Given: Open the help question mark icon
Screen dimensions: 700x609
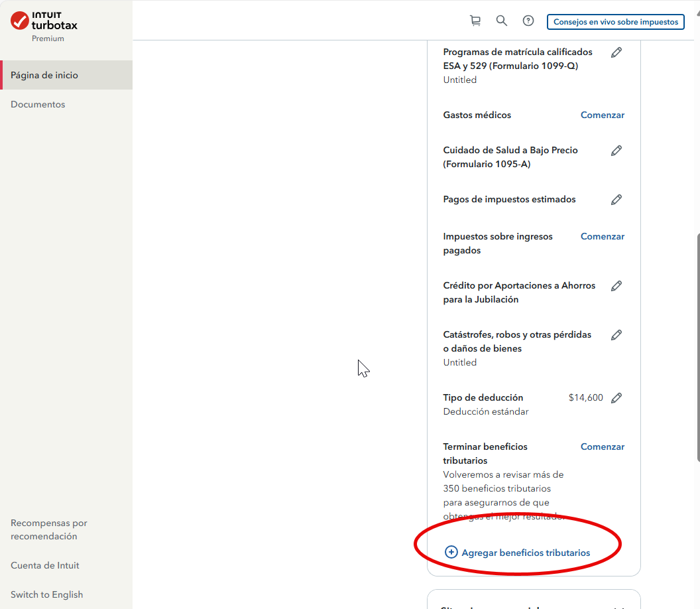Looking at the screenshot, I should [528, 21].
